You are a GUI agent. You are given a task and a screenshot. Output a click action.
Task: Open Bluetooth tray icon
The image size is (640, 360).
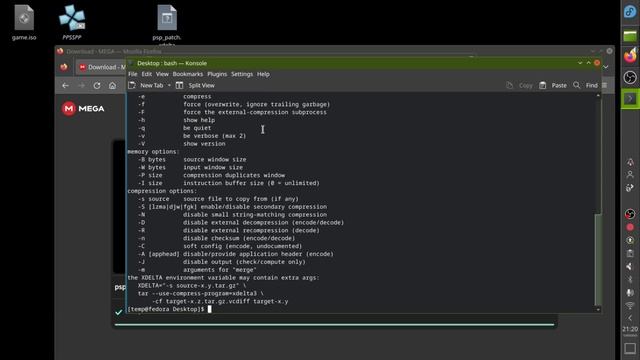click(x=630, y=280)
